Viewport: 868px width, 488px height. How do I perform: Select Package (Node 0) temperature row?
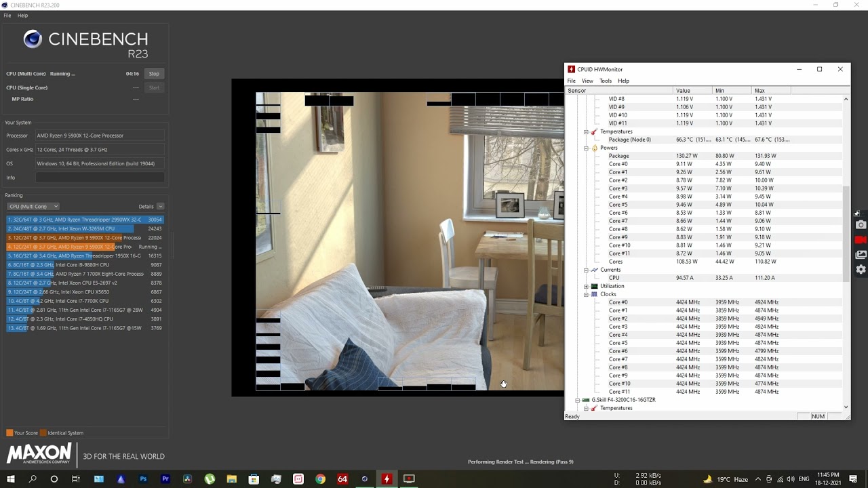(705, 140)
